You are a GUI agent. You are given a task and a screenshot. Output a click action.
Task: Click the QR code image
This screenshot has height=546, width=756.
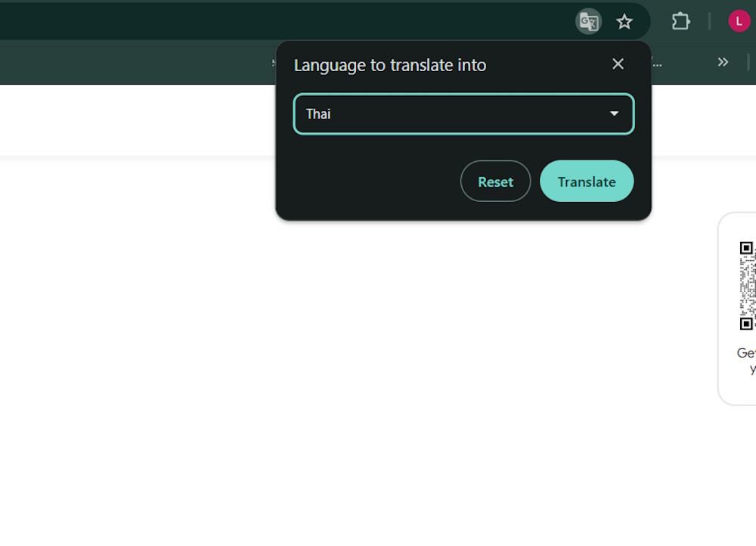(x=748, y=286)
